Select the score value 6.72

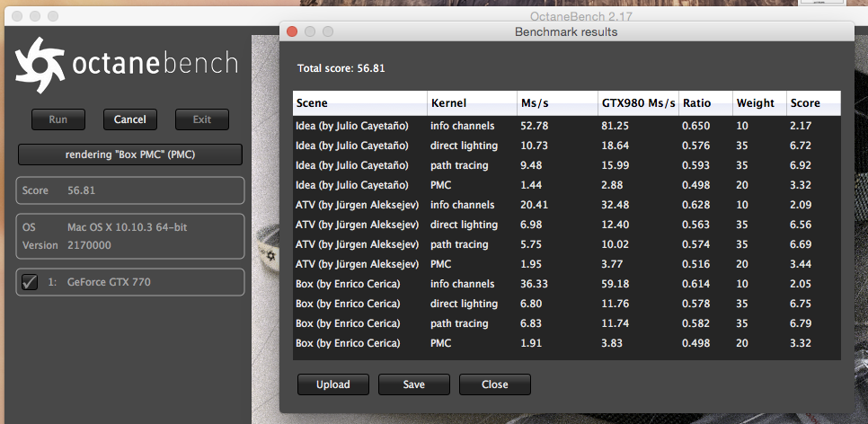click(x=801, y=146)
